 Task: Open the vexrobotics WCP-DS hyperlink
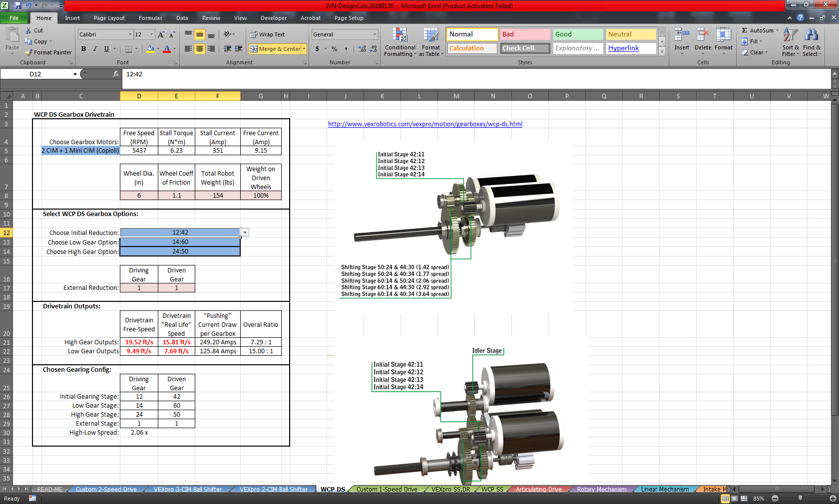pyautogui.click(x=425, y=124)
